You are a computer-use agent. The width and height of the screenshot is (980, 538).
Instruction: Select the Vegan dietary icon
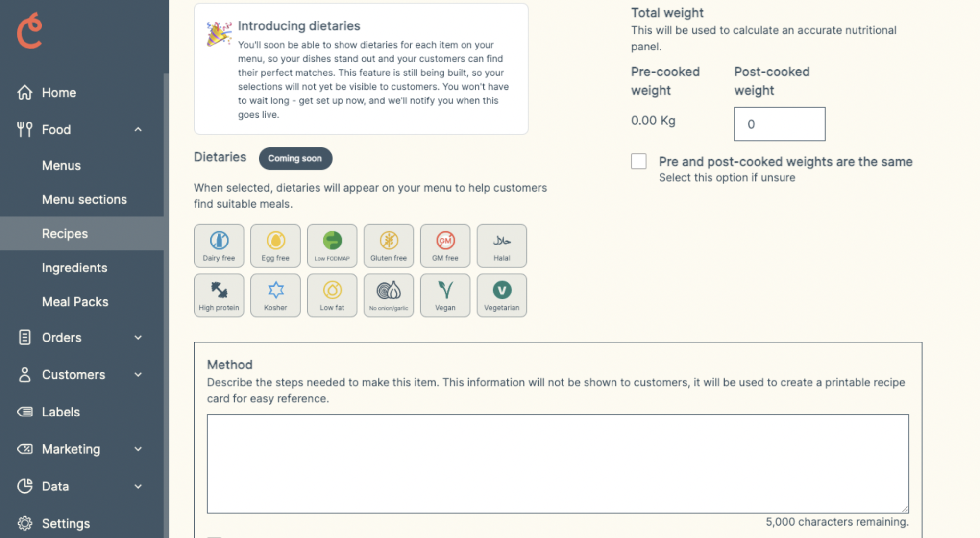(x=444, y=295)
